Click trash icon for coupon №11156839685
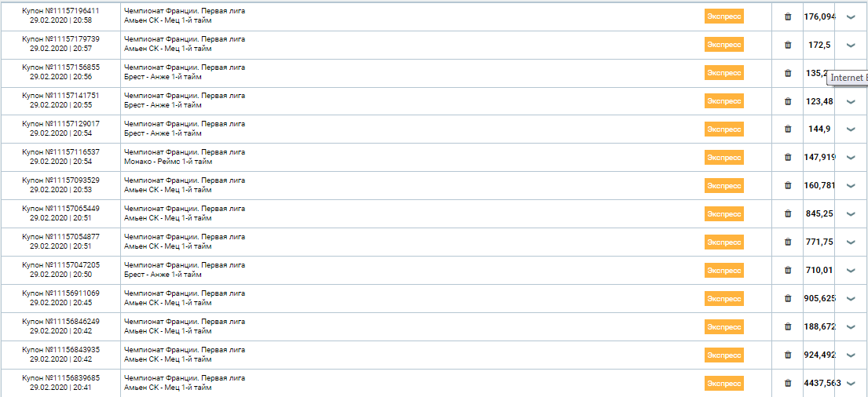Viewport: 868px width, 397px height. point(788,383)
